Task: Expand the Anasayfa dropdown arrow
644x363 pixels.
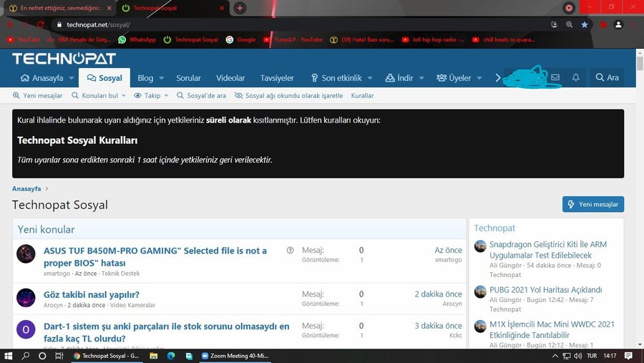Action: (72, 78)
